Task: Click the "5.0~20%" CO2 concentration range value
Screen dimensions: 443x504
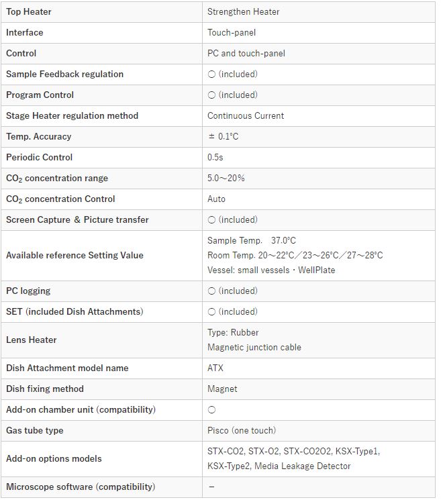Action: (226, 178)
